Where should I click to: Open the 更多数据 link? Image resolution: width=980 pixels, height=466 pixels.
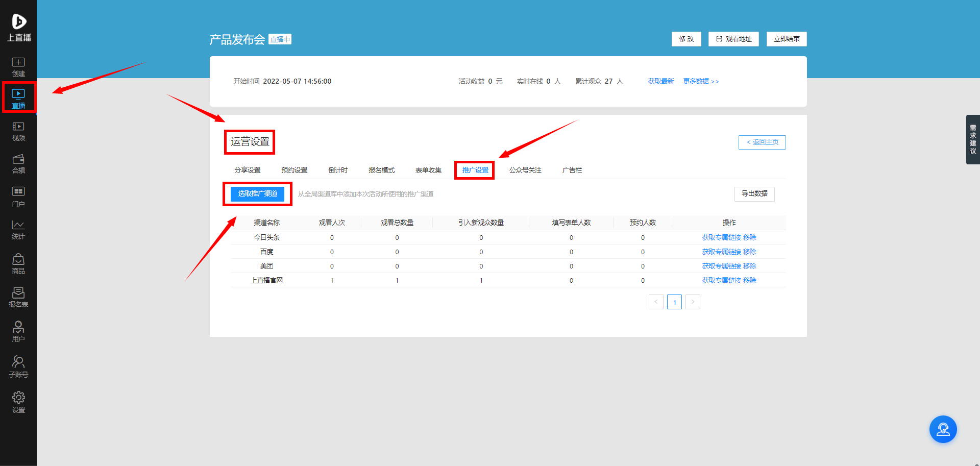[x=701, y=81]
